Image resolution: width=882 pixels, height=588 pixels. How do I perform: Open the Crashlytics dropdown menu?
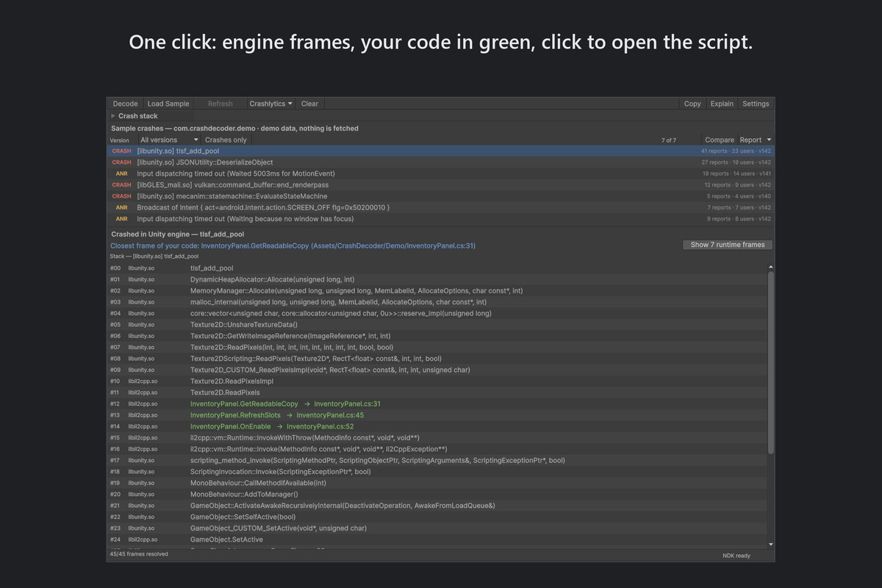pos(270,104)
